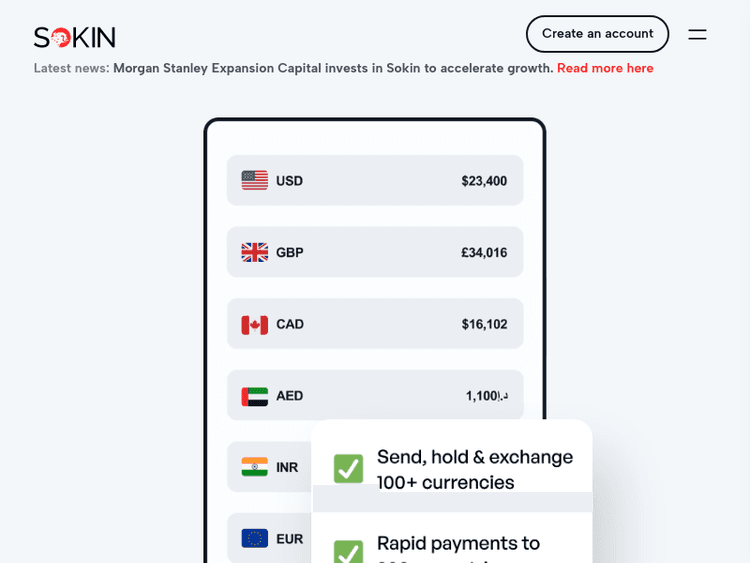Screen dimensions: 750x563
Task: Click the India flag icon
Action: pyautogui.click(x=255, y=467)
